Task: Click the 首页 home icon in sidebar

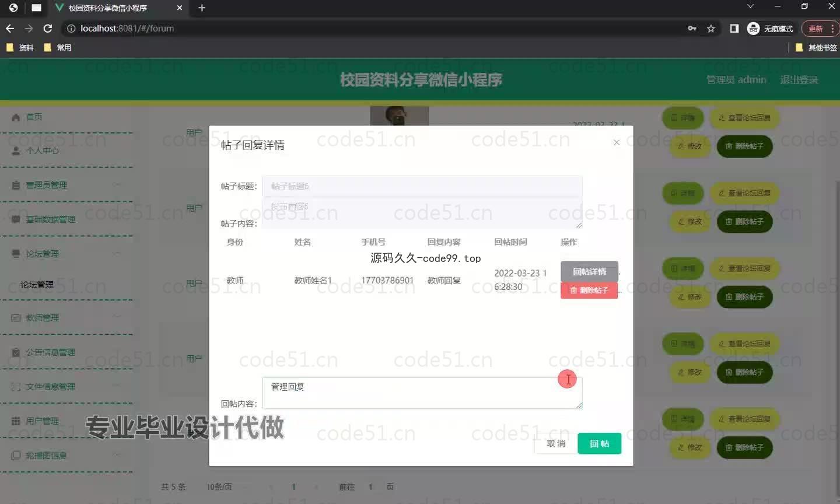Action: coord(16,117)
